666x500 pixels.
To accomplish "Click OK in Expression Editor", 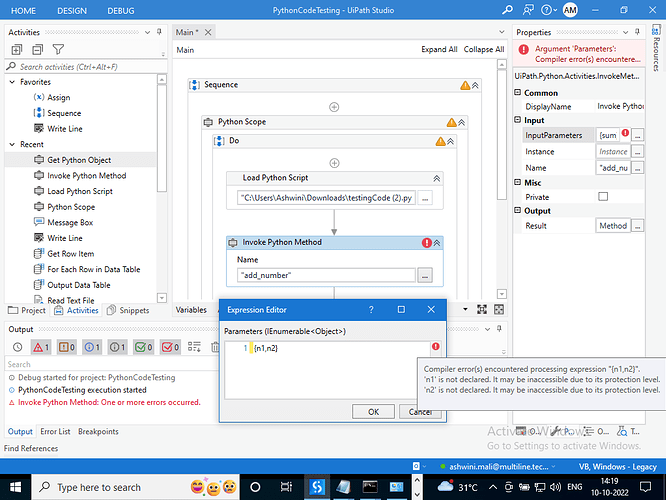I will [x=373, y=412].
